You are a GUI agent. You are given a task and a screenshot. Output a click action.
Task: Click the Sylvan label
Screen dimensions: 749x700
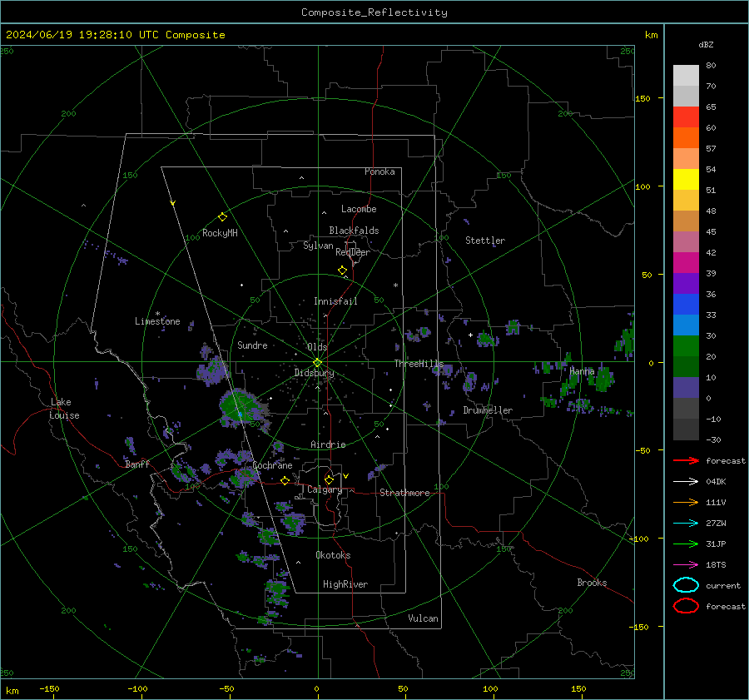[318, 246]
